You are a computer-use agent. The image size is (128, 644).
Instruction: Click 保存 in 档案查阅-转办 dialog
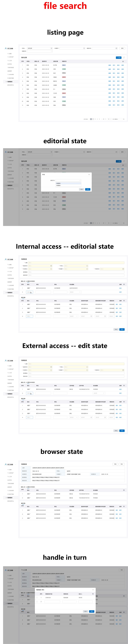tap(92, 611)
